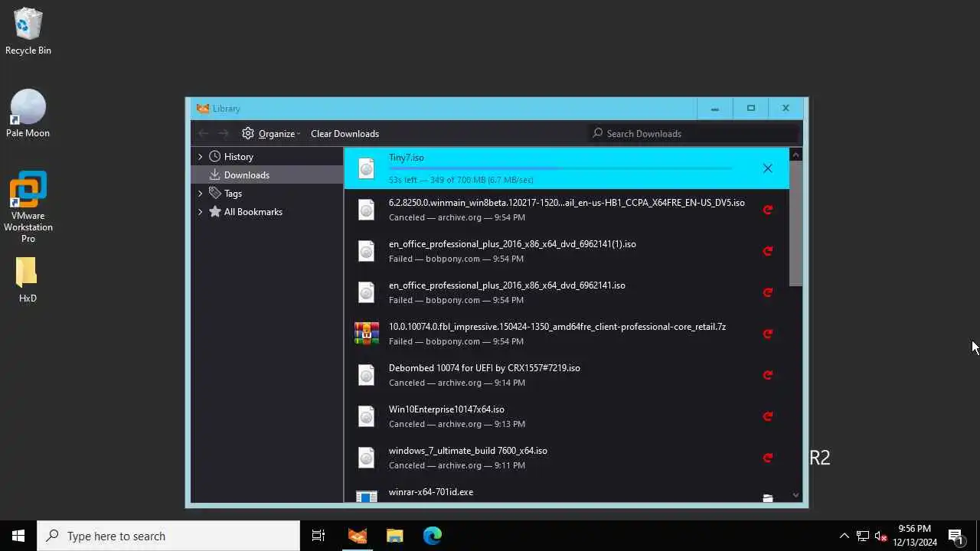Select the winrar-x64-701id.exe entry

coord(567,491)
